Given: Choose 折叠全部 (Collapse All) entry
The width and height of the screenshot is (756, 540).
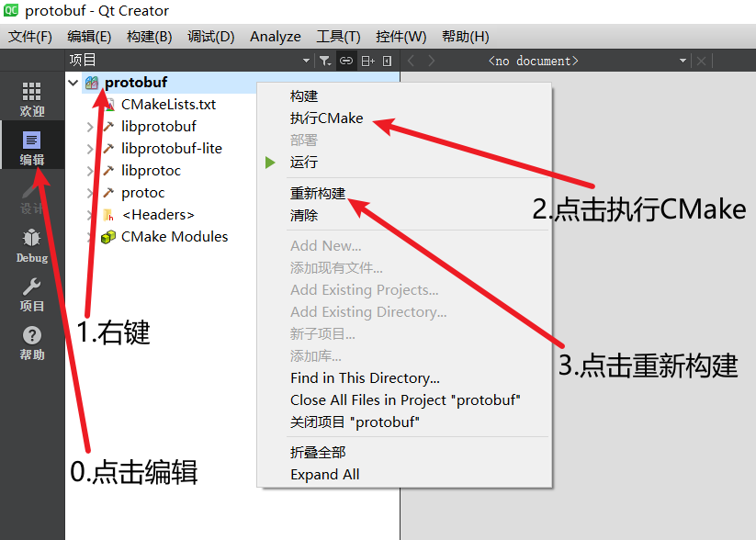Looking at the screenshot, I should (404, 453).
